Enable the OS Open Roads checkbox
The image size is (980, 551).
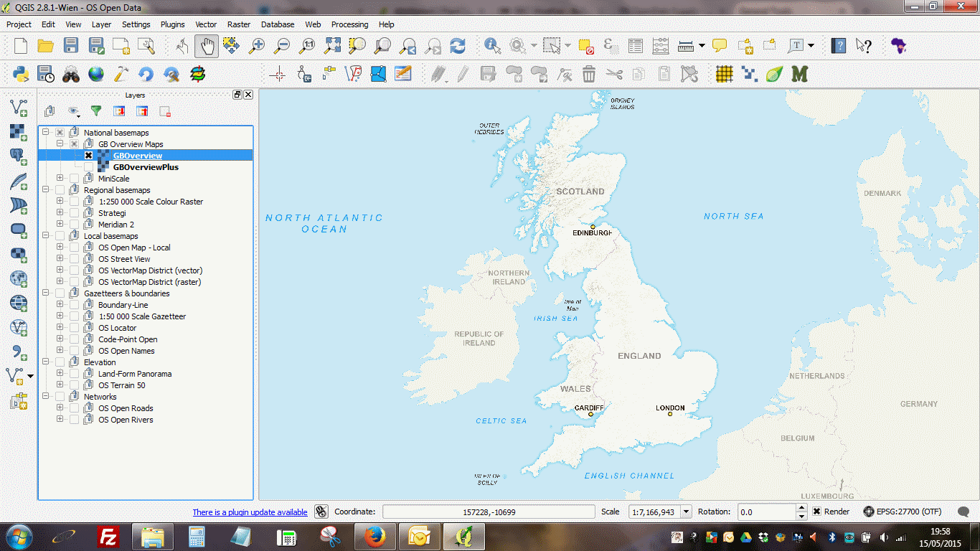point(75,408)
